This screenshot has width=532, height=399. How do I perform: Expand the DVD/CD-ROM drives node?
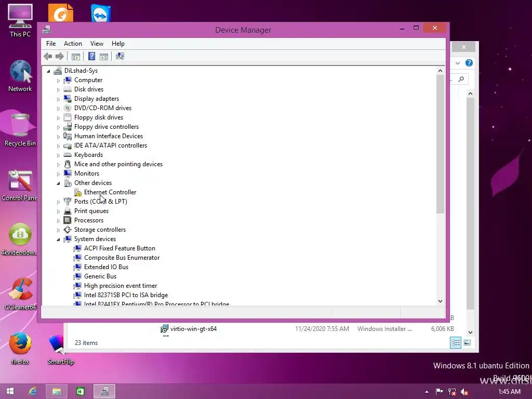click(58, 108)
